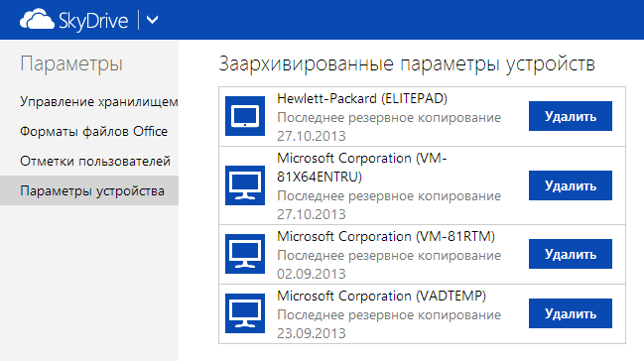Click the VM-81X64ENTRU desktop monitor icon
The image size is (644, 361).
pos(245,185)
